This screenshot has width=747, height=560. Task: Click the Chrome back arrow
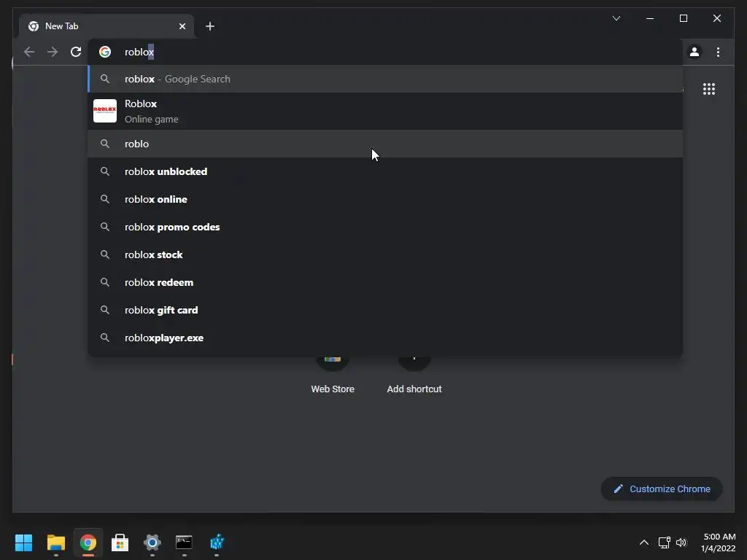(x=29, y=52)
